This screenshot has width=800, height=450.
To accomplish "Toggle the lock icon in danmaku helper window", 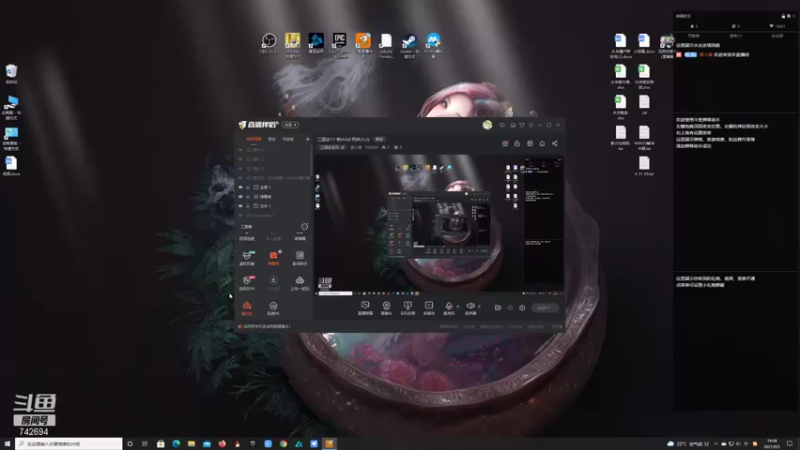I will 783,16.
